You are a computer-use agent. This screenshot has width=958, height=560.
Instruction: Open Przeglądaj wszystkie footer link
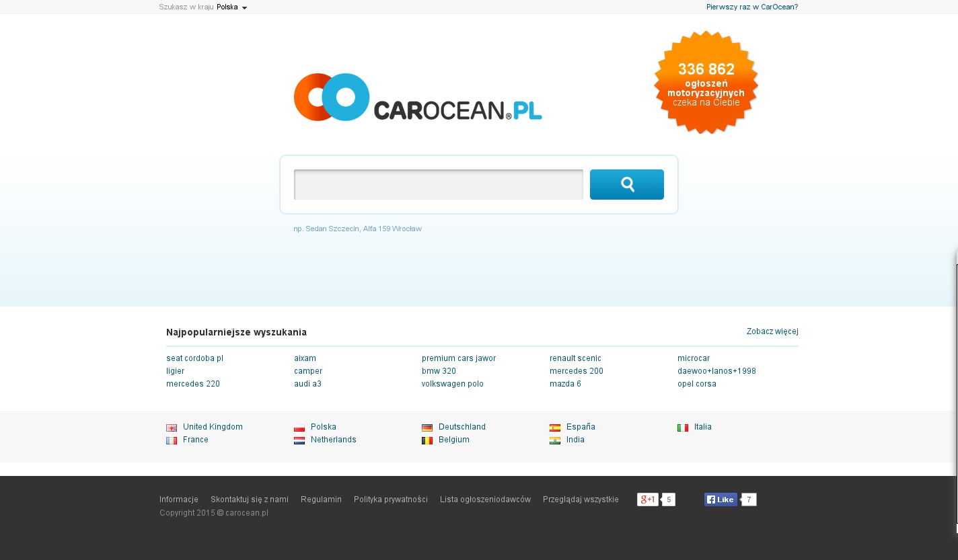pos(581,499)
